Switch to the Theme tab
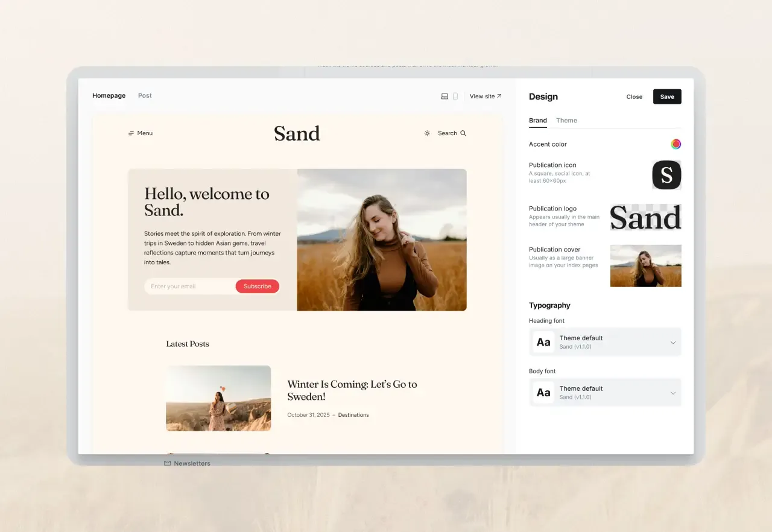 [x=566, y=121]
